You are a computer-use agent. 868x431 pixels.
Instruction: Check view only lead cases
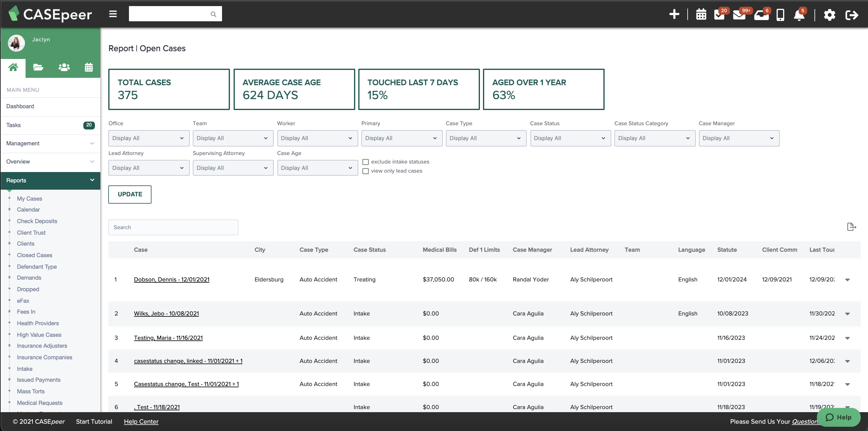coord(366,171)
